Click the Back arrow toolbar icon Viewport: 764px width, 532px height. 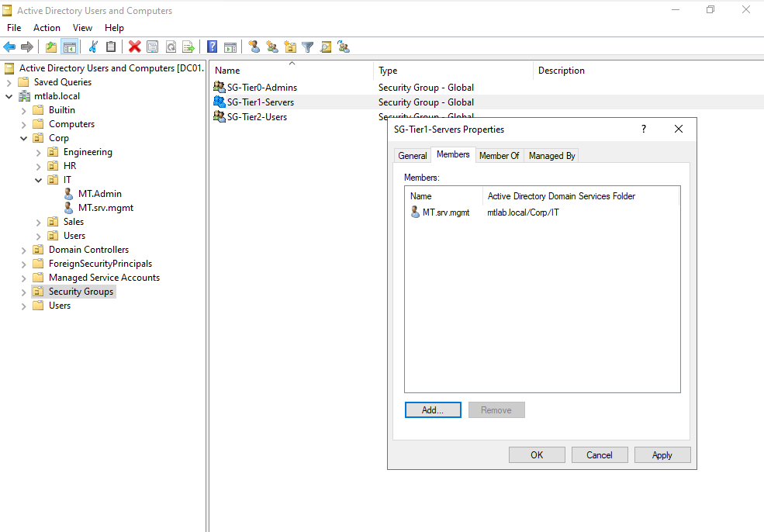(x=9, y=47)
